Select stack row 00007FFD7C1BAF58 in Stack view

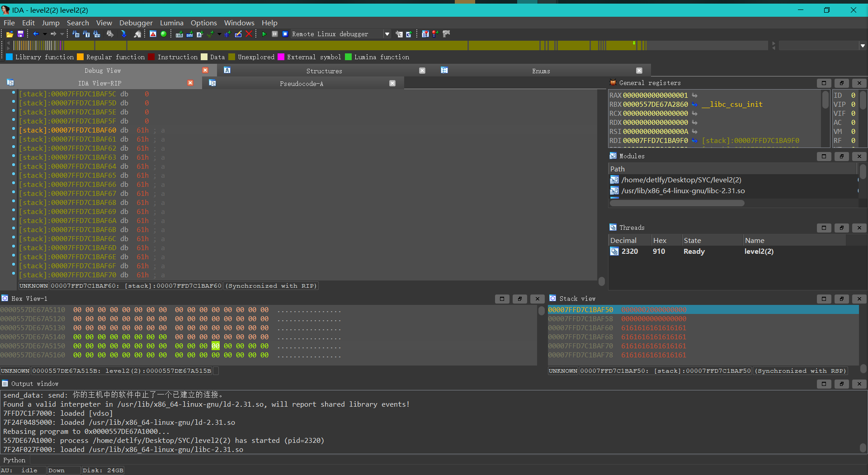(x=703, y=319)
